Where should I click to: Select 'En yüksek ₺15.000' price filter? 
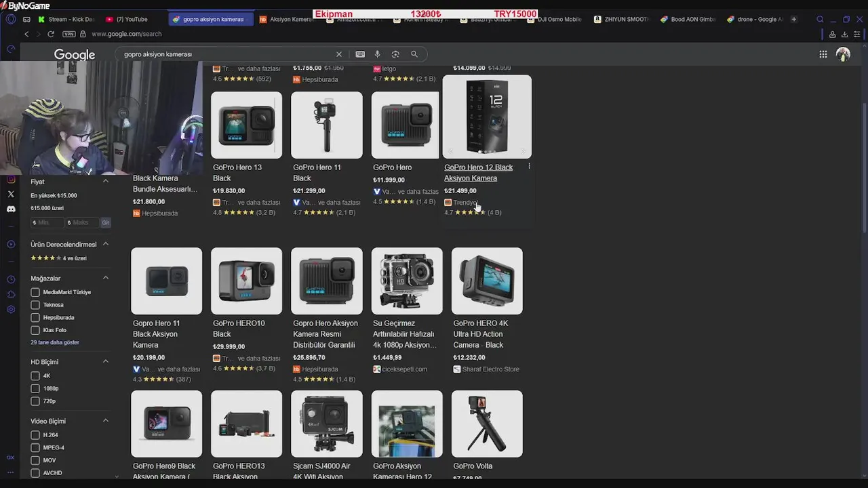click(x=54, y=195)
